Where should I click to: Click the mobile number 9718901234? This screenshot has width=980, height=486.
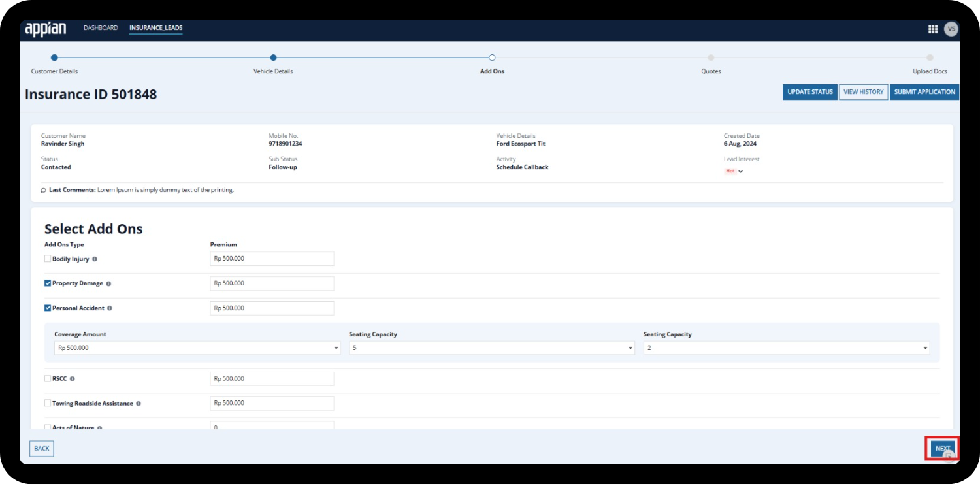click(x=286, y=144)
